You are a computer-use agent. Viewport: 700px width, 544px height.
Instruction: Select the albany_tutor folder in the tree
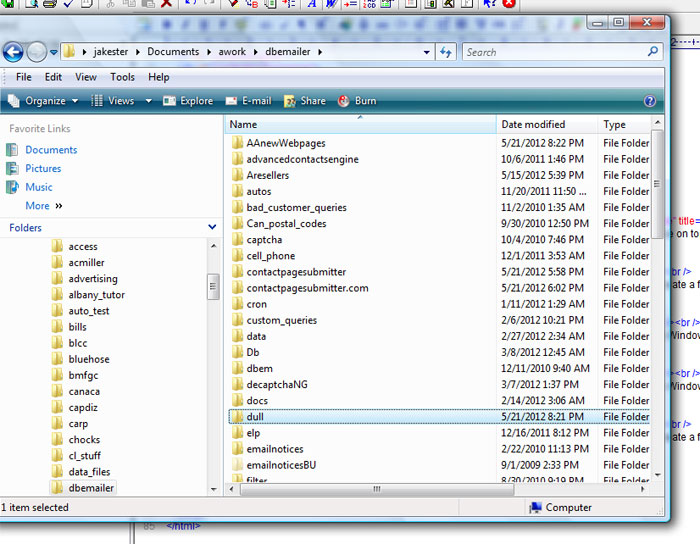tap(96, 295)
